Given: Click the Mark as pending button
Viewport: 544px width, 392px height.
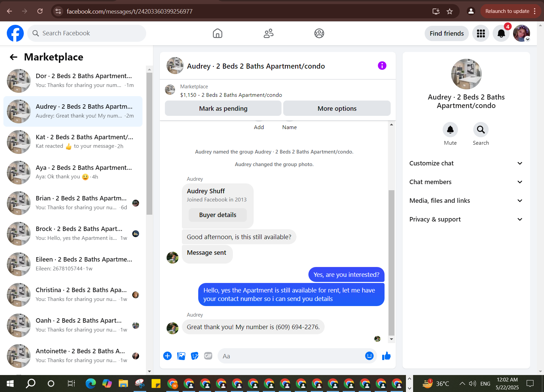Looking at the screenshot, I should [x=223, y=108].
